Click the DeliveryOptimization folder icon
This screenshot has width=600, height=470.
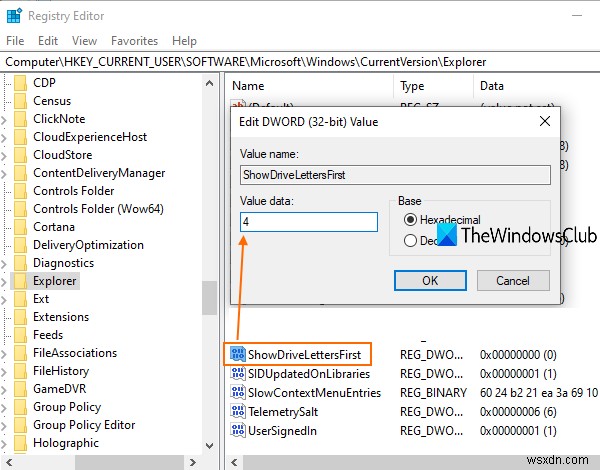pos(20,245)
